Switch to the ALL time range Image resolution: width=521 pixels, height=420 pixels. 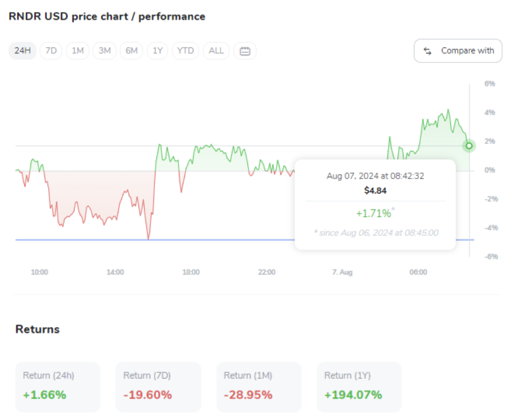pos(216,50)
